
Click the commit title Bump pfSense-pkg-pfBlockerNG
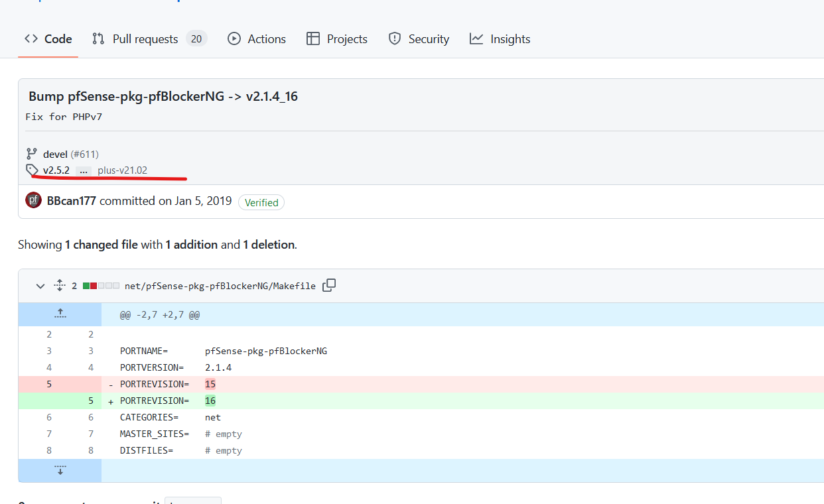coord(163,96)
